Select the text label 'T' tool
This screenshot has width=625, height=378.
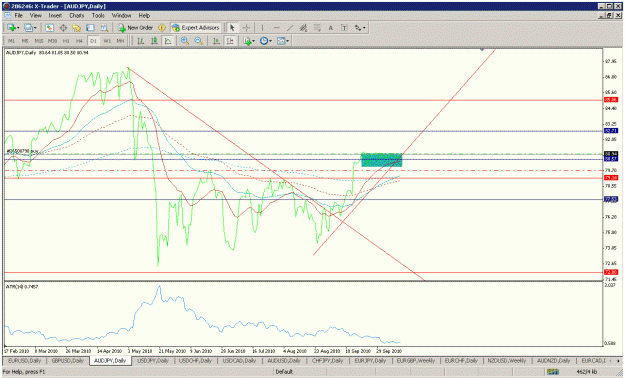coord(344,28)
